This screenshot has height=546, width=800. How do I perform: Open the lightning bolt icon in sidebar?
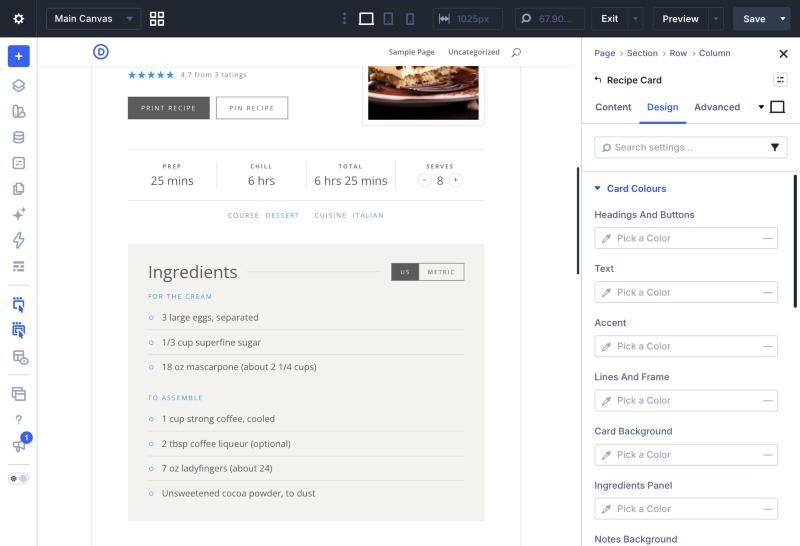click(18, 240)
